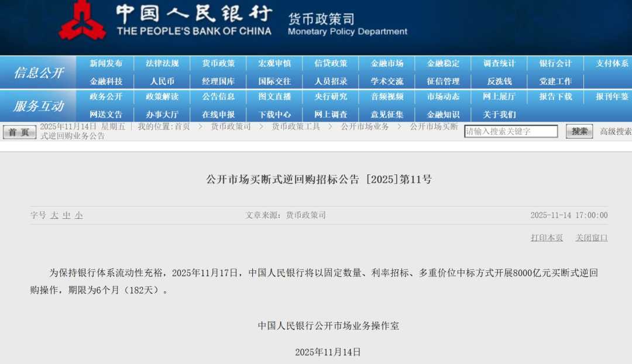Open 宏观审慎 menu item

click(x=274, y=63)
